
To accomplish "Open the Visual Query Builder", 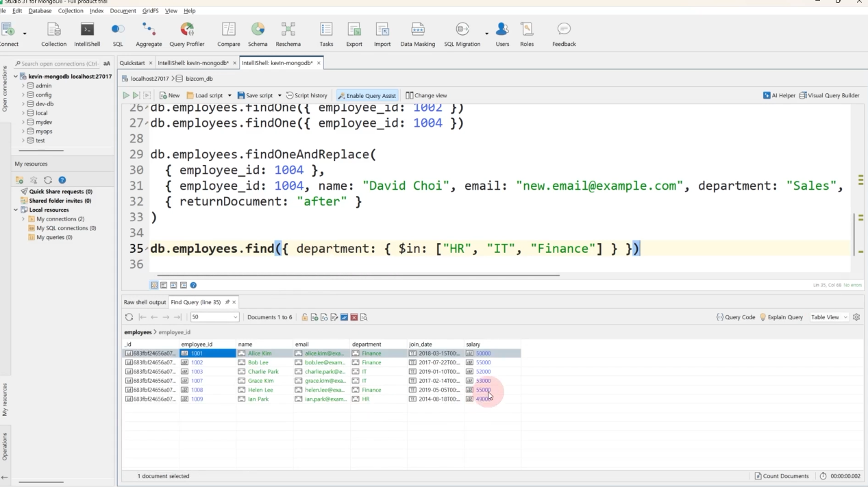I will click(829, 95).
